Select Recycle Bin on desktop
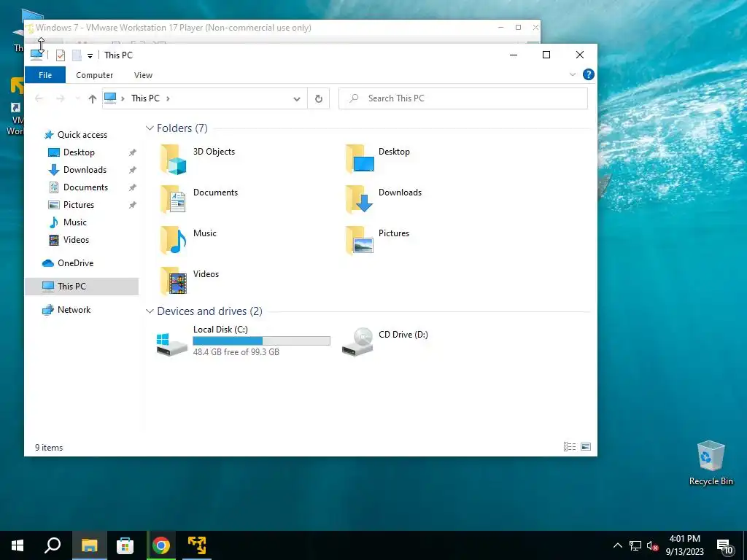 [x=711, y=462]
